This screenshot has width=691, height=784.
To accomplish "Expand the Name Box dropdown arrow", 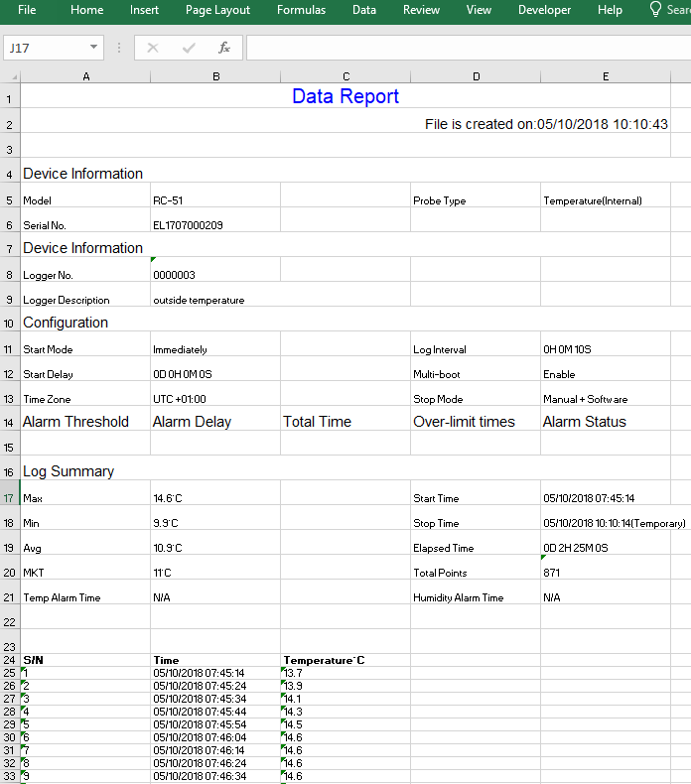I will [93, 48].
